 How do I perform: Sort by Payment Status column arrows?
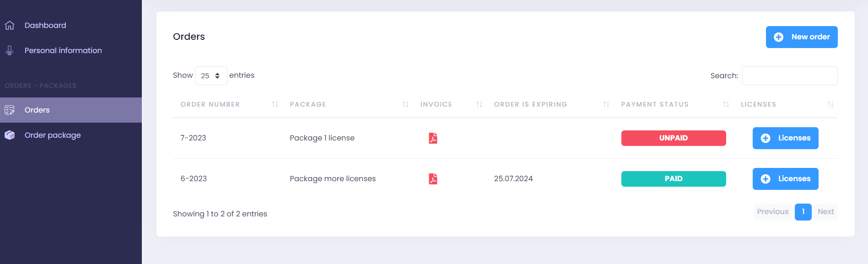pyautogui.click(x=726, y=104)
